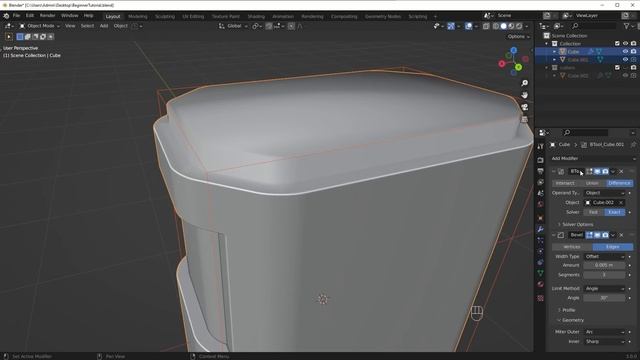
Task: Open the Object Mode dropdown
Action: click(x=40, y=26)
